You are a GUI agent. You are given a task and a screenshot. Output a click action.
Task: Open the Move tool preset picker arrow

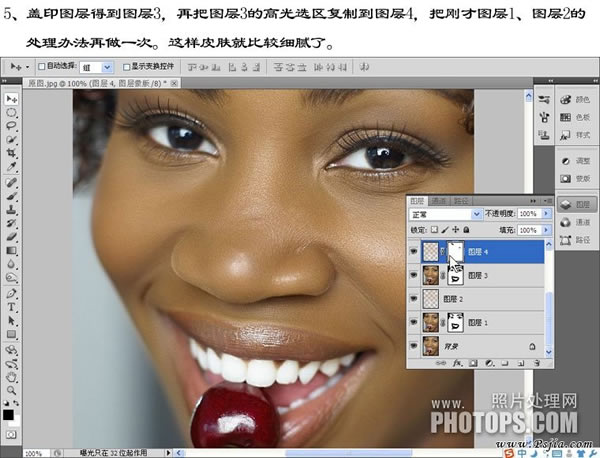point(27,67)
